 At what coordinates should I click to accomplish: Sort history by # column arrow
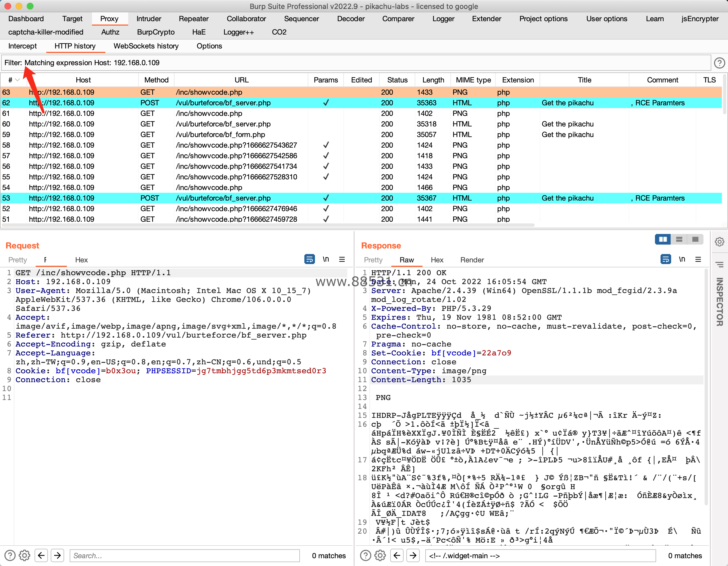click(x=17, y=80)
